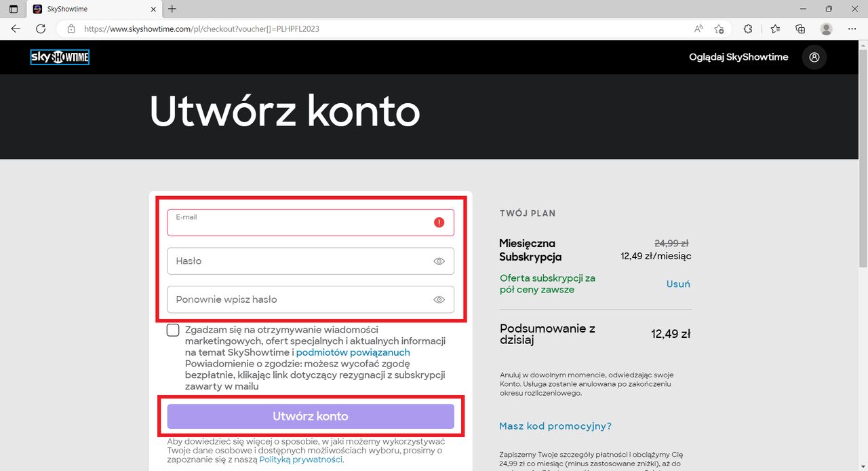Open the account profile icon
This screenshot has width=868, height=471.
[814, 57]
